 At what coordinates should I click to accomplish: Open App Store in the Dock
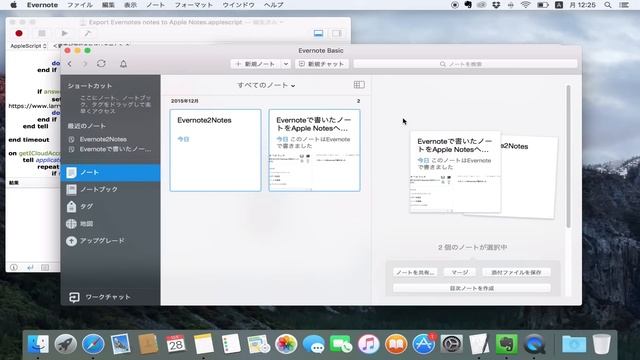click(x=424, y=344)
